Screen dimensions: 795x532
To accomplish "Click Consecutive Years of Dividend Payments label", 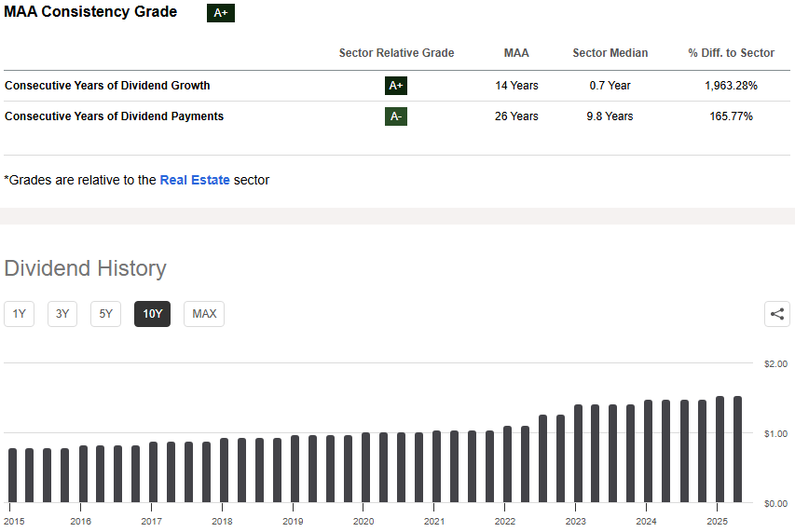I will (x=114, y=116).
